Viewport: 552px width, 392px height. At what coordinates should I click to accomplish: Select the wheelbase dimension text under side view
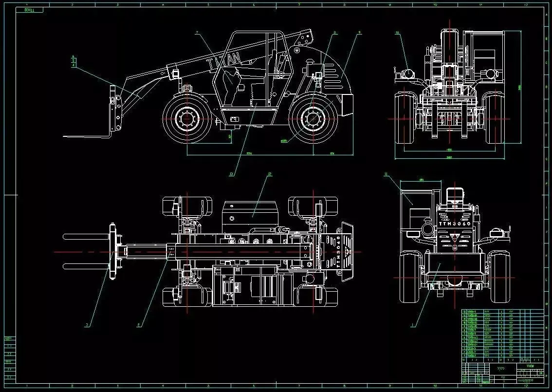249,153
